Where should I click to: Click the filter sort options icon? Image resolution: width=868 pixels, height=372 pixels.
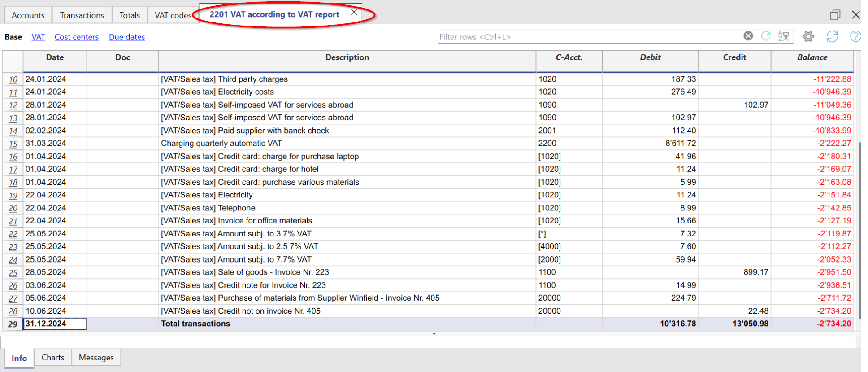pyautogui.click(x=784, y=36)
